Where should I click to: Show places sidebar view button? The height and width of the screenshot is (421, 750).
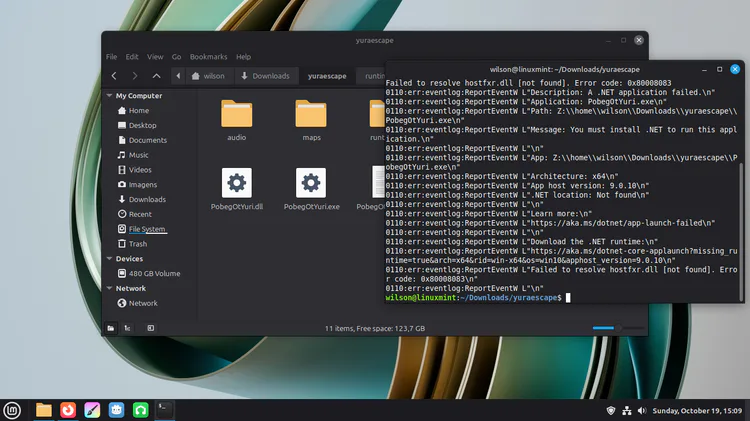coord(111,328)
